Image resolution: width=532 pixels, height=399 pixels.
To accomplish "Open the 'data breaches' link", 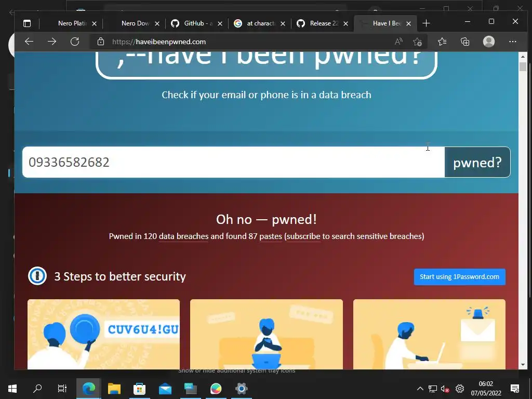I will point(183,236).
